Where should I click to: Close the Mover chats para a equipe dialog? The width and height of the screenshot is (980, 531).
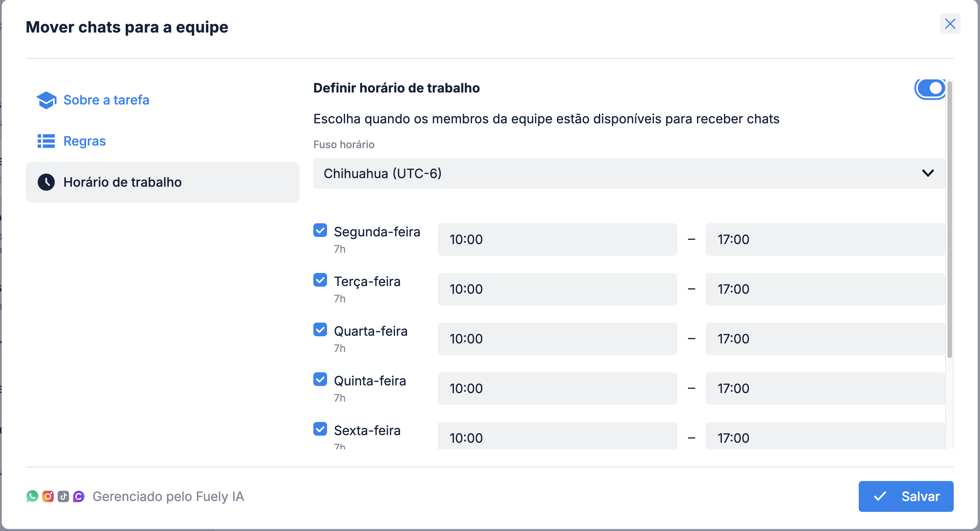click(x=950, y=24)
